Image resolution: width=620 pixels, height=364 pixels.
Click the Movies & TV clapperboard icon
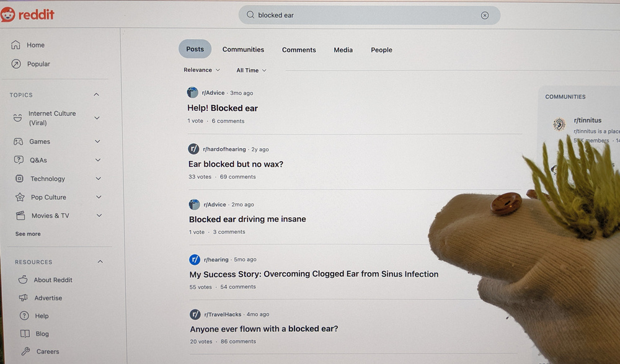point(20,215)
